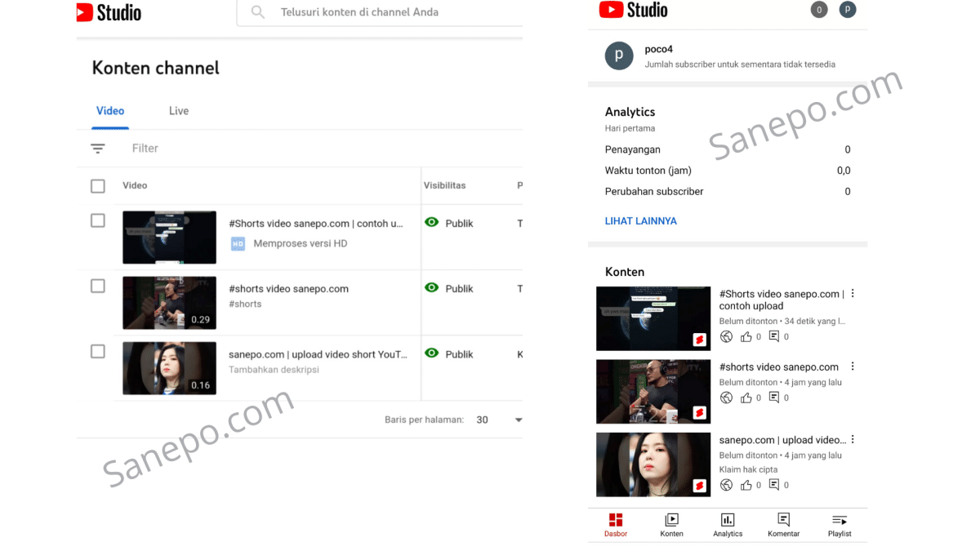This screenshot has height=551, width=980.
Task: Click the Video column header
Action: tap(135, 185)
